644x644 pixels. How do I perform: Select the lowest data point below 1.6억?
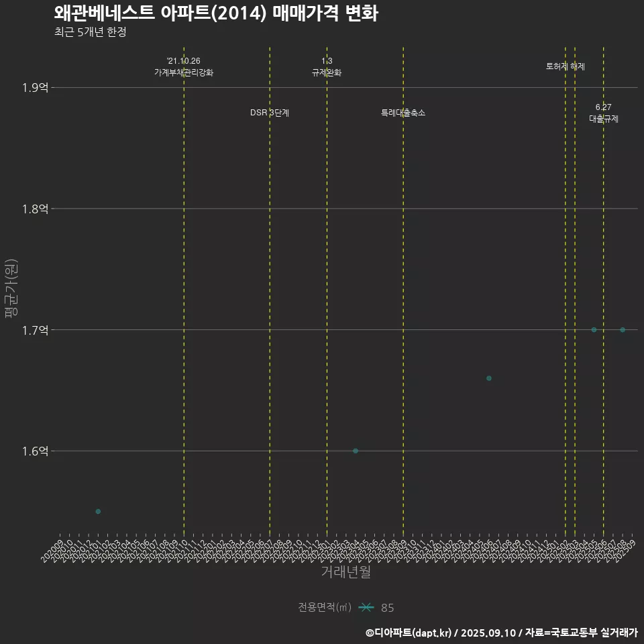[98, 511]
